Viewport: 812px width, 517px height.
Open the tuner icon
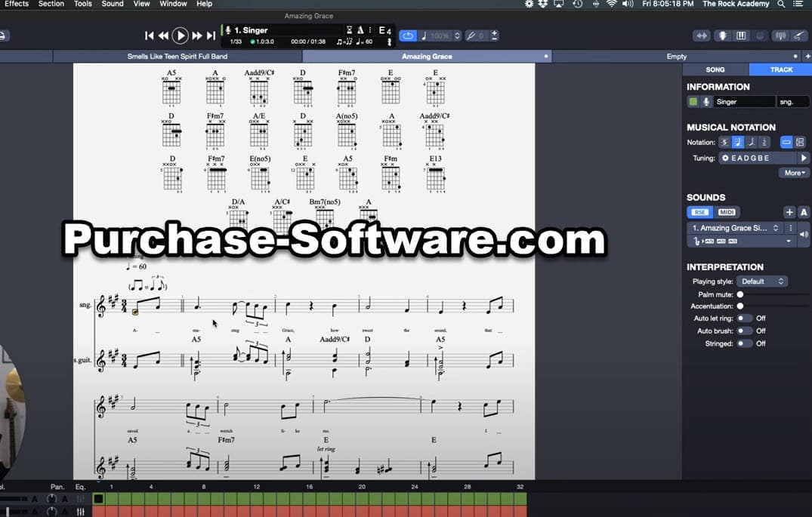point(780,35)
